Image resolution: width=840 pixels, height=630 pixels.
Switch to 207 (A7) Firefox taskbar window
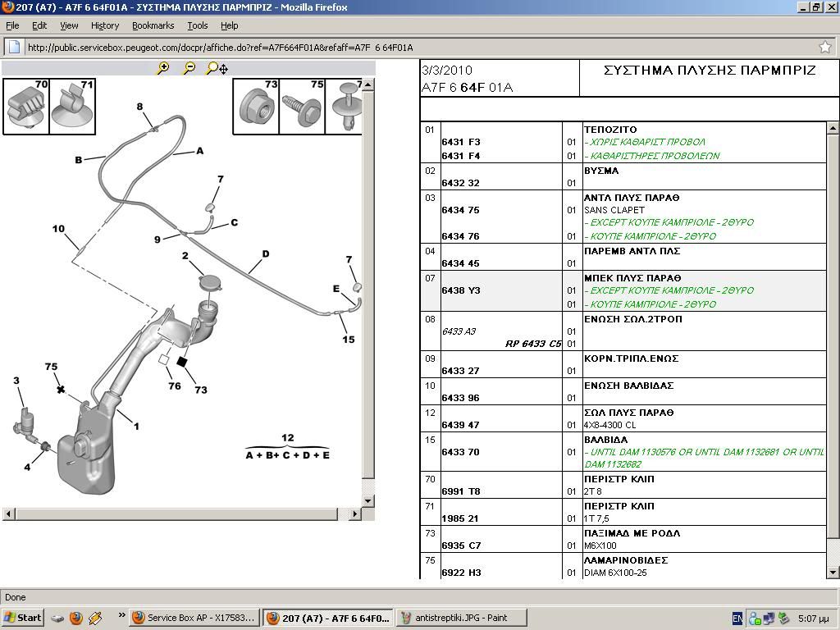point(328,618)
